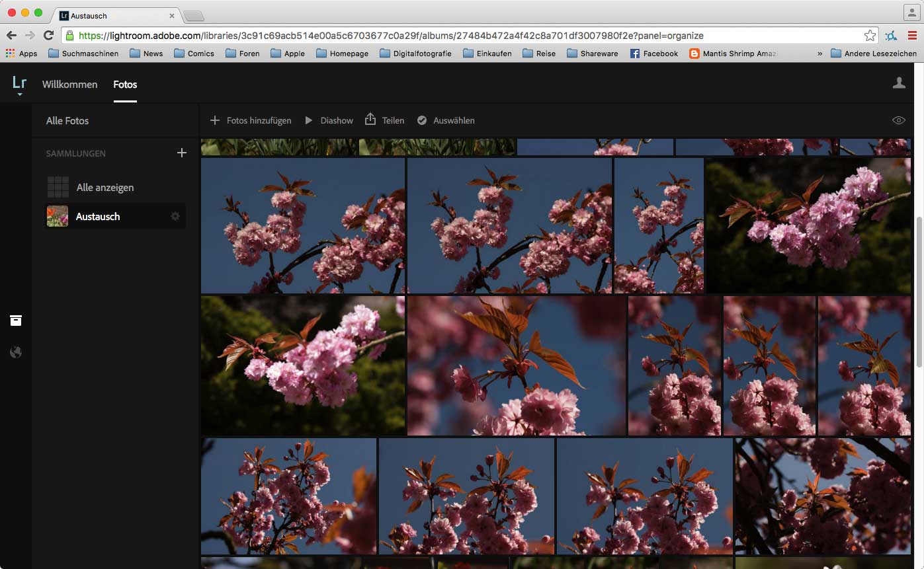
Task: Start the Diashow slideshow
Action: pyautogui.click(x=329, y=120)
